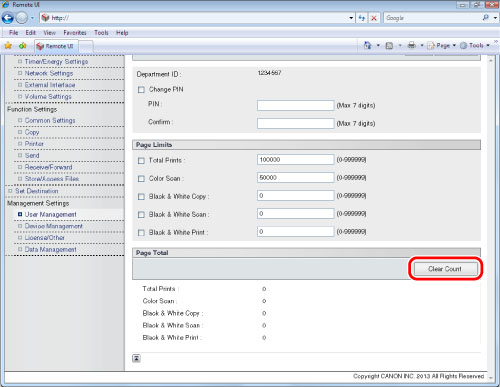
Task: Enable the Change PIN checkbox
Action: pyautogui.click(x=141, y=90)
